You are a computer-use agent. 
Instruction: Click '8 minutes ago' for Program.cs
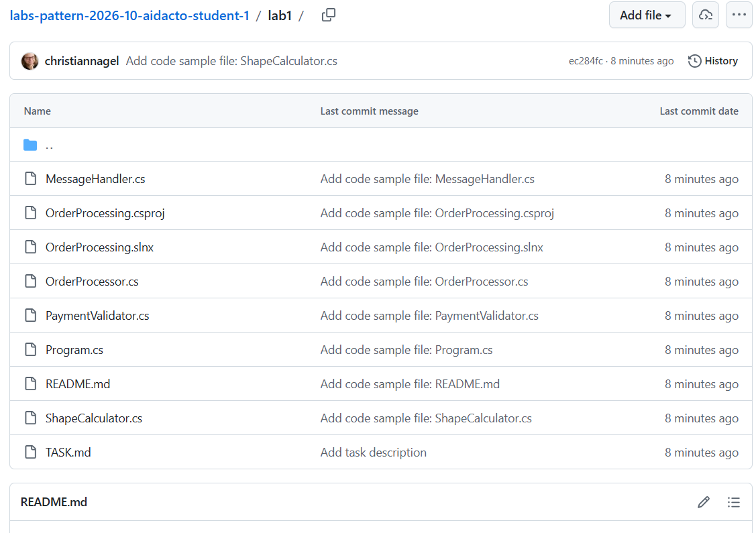(x=702, y=350)
